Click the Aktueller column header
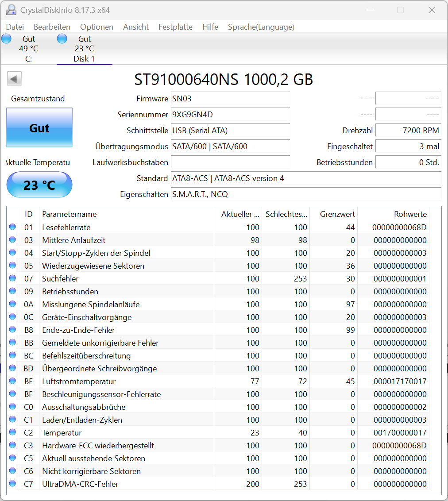 click(238, 214)
